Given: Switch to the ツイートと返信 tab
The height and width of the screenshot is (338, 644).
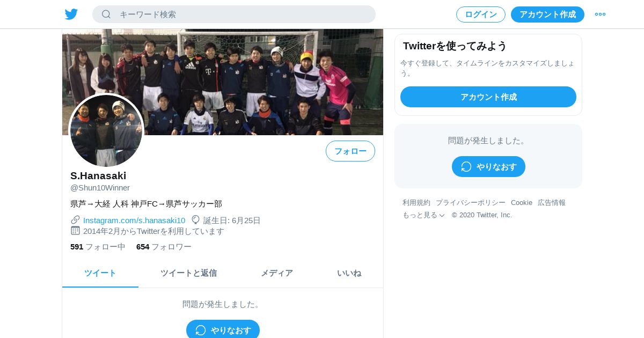Looking at the screenshot, I should click(188, 273).
